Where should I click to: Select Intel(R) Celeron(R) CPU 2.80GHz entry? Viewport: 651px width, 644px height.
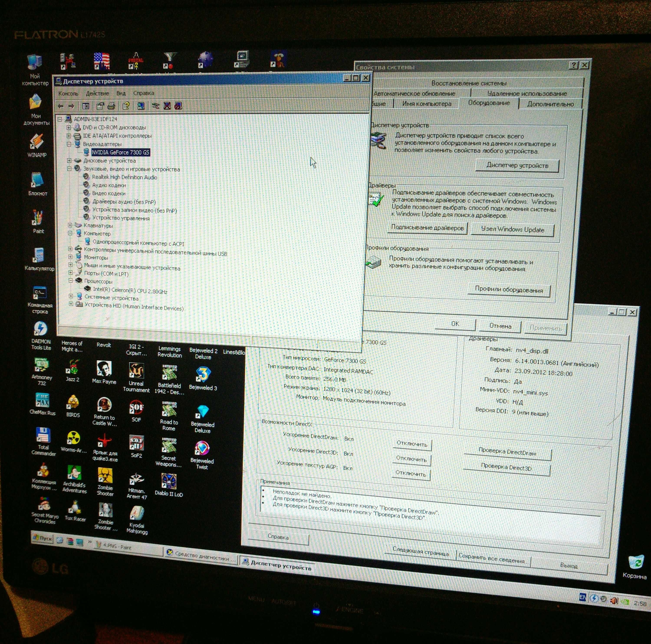[x=130, y=290]
